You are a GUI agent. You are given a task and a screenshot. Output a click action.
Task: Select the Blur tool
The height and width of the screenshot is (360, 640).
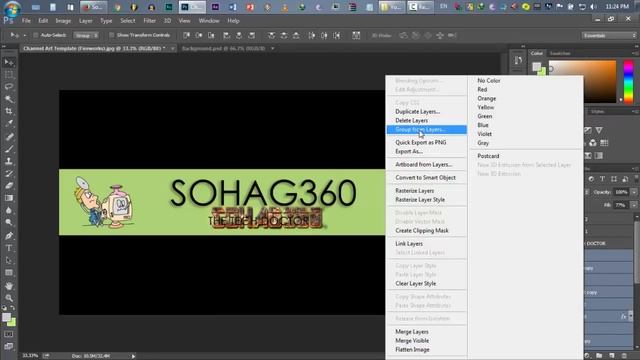[x=9, y=210]
